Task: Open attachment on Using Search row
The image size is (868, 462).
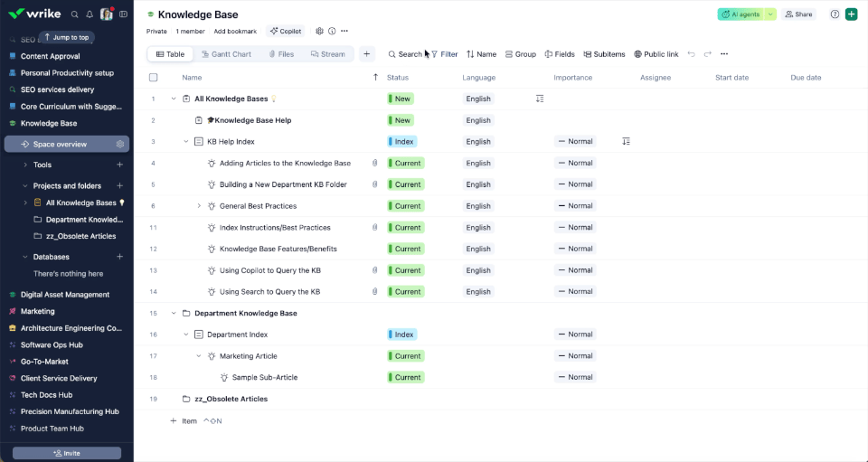Action: pos(374,292)
